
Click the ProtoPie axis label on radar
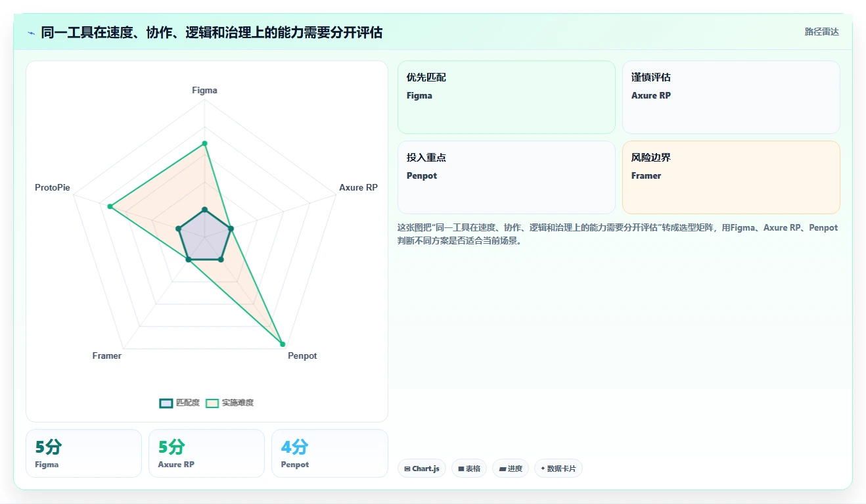53,187
